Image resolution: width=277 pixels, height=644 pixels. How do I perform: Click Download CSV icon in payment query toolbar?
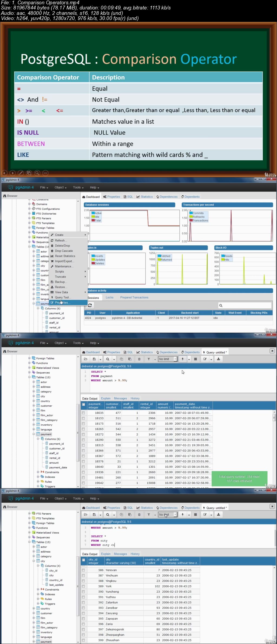pyautogui.click(x=218, y=359)
